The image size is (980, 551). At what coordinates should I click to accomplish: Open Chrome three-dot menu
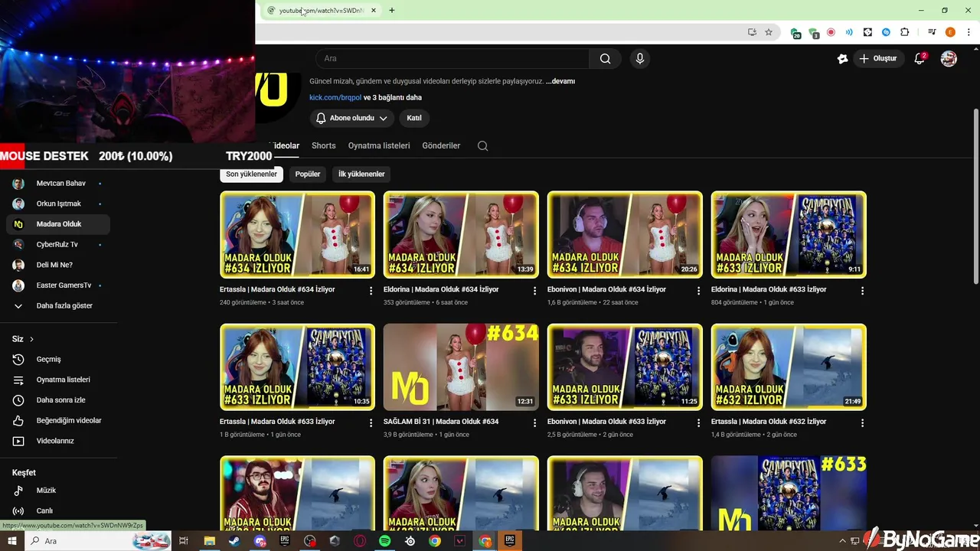tap(969, 32)
